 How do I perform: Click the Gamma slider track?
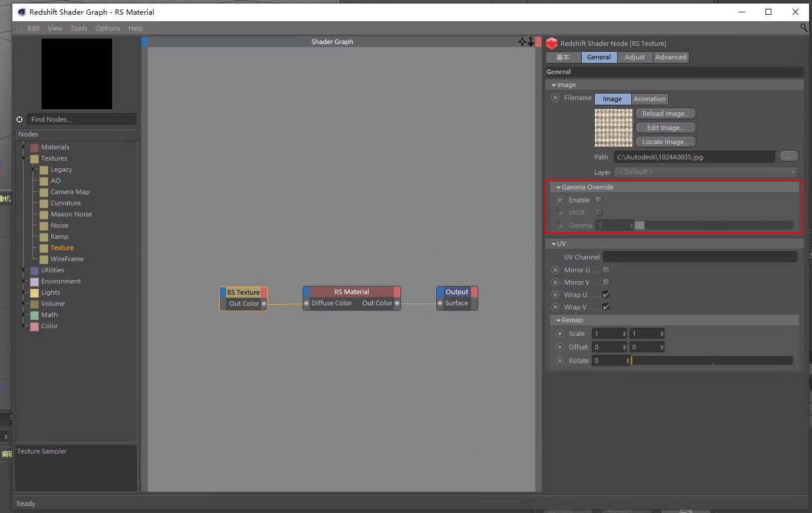pyautogui.click(x=714, y=225)
